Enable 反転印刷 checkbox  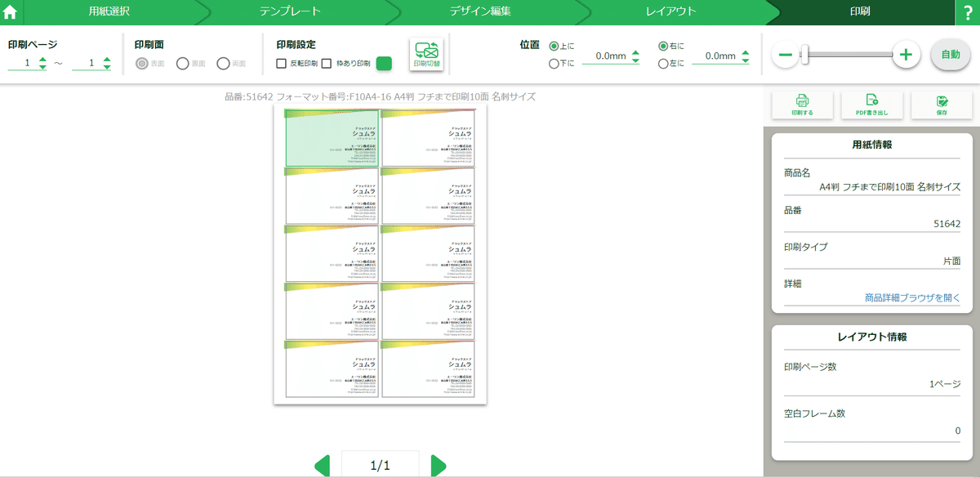tap(281, 63)
